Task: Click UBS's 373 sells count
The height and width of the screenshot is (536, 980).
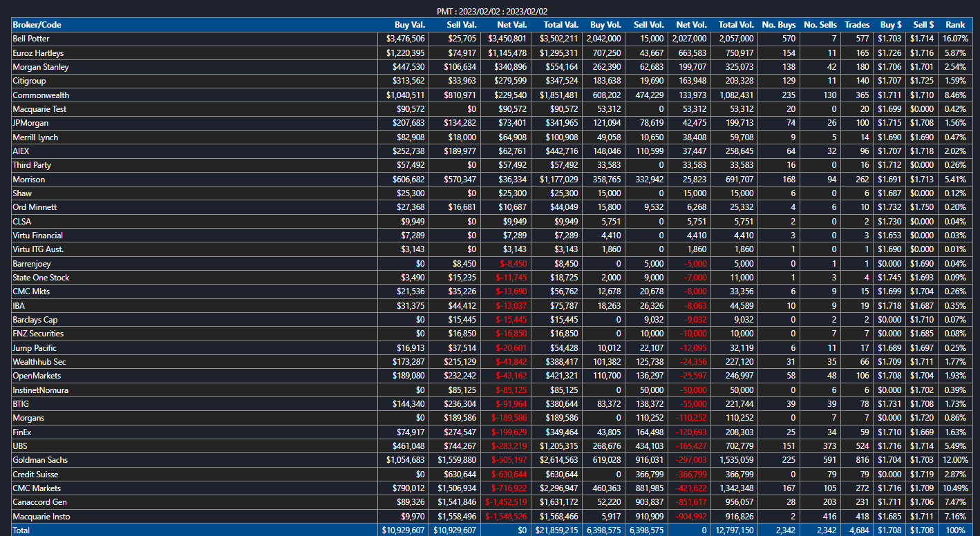Action: pos(830,446)
